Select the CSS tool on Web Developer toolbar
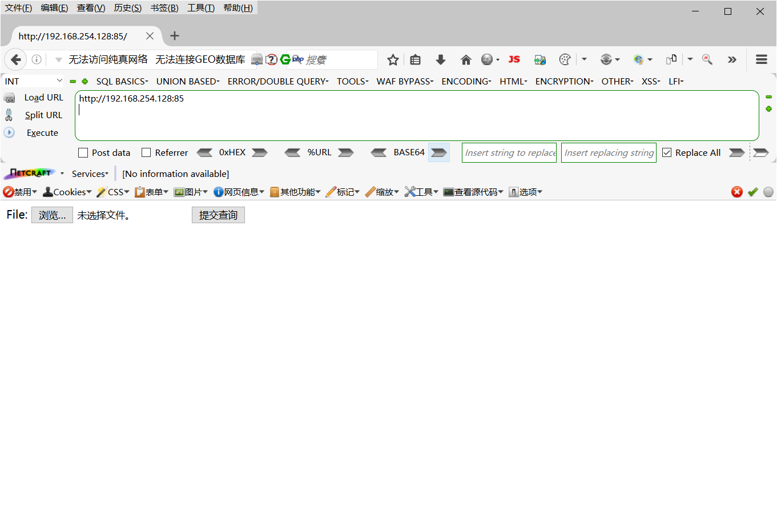Image resolution: width=777 pixels, height=532 pixels. (112, 192)
